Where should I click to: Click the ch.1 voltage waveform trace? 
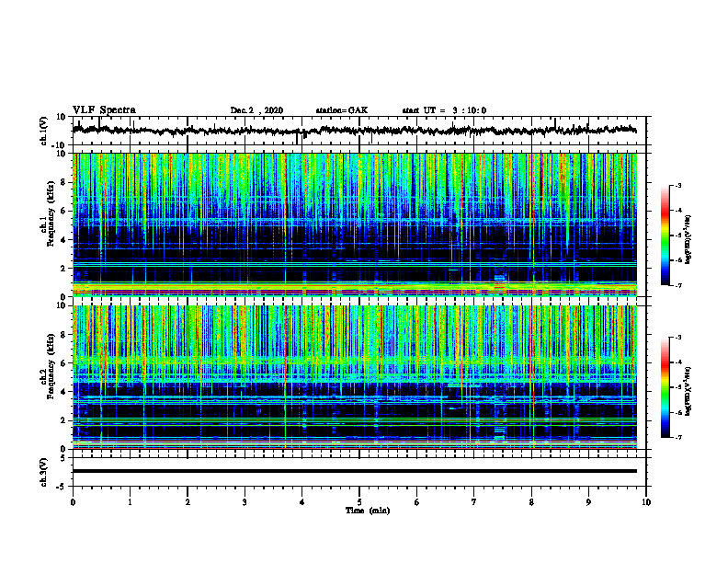point(354,131)
